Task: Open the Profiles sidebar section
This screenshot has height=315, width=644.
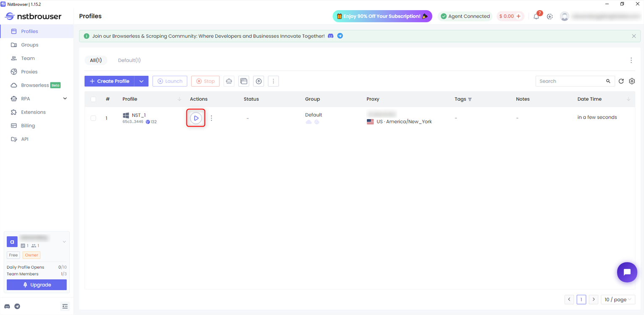Action: 37,31
